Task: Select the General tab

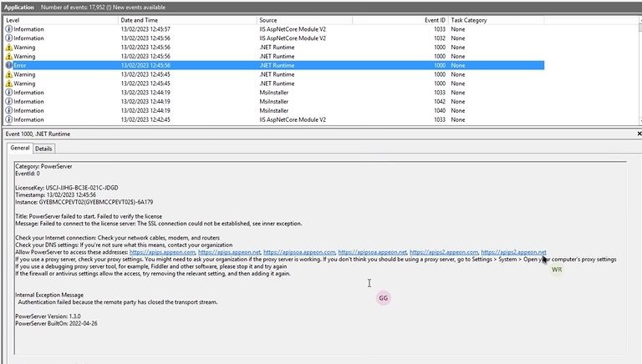Action: [x=19, y=149]
